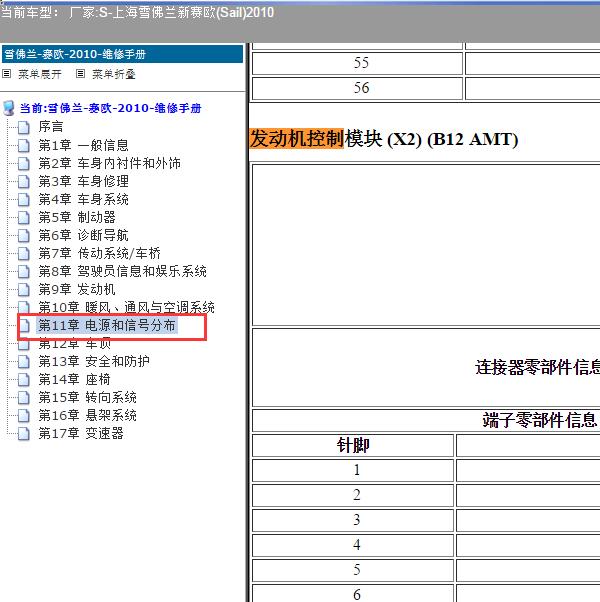The height and width of the screenshot is (602, 600).
Task: Select 第8章 驾驶员信息和娱乐系统
Action: click(122, 271)
